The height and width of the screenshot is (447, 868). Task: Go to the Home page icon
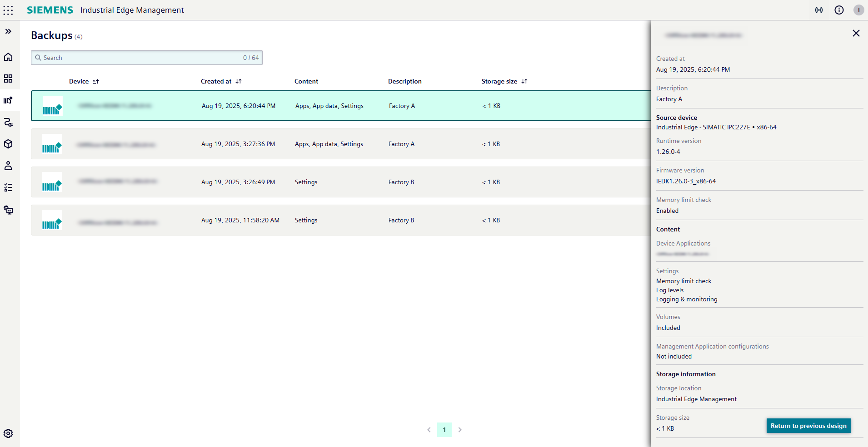(x=8, y=57)
